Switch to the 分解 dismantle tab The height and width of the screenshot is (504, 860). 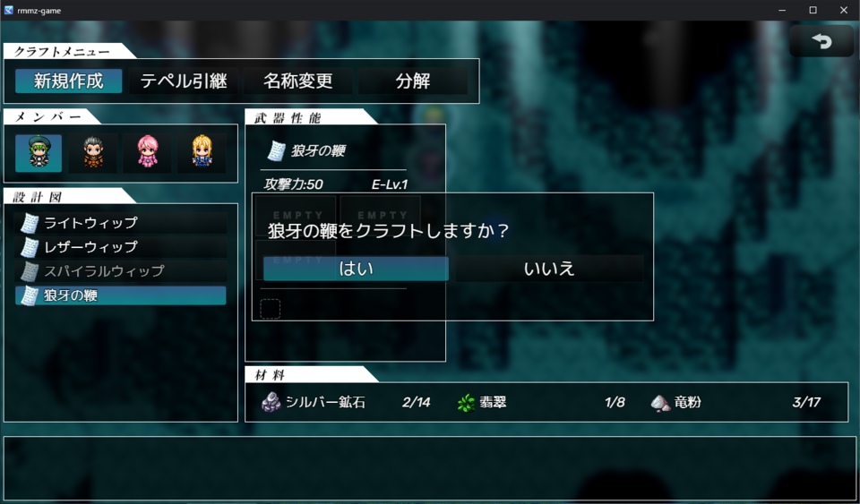click(x=413, y=81)
